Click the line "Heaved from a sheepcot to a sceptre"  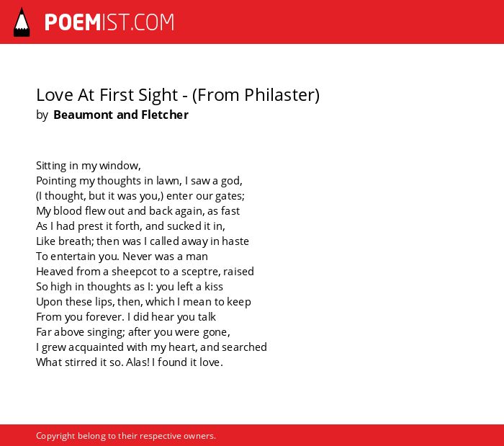(x=145, y=272)
